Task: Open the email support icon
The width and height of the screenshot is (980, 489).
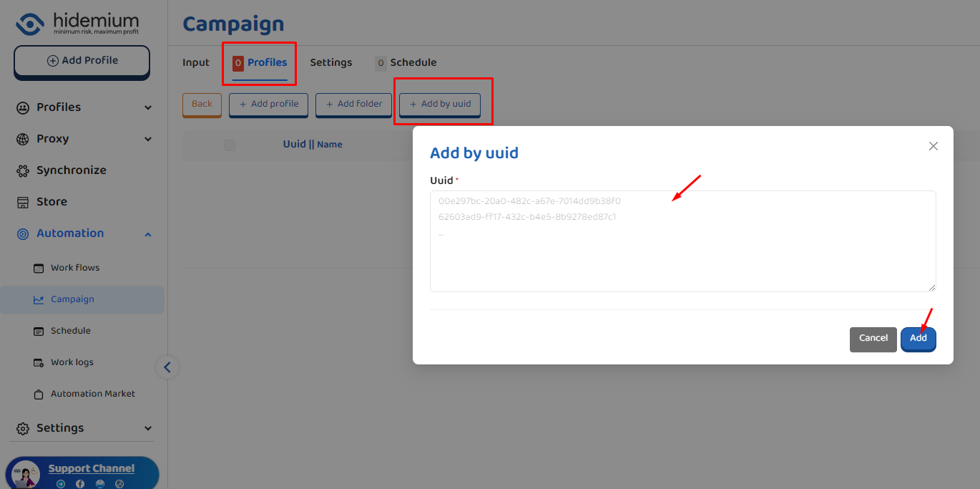Action: [x=100, y=484]
